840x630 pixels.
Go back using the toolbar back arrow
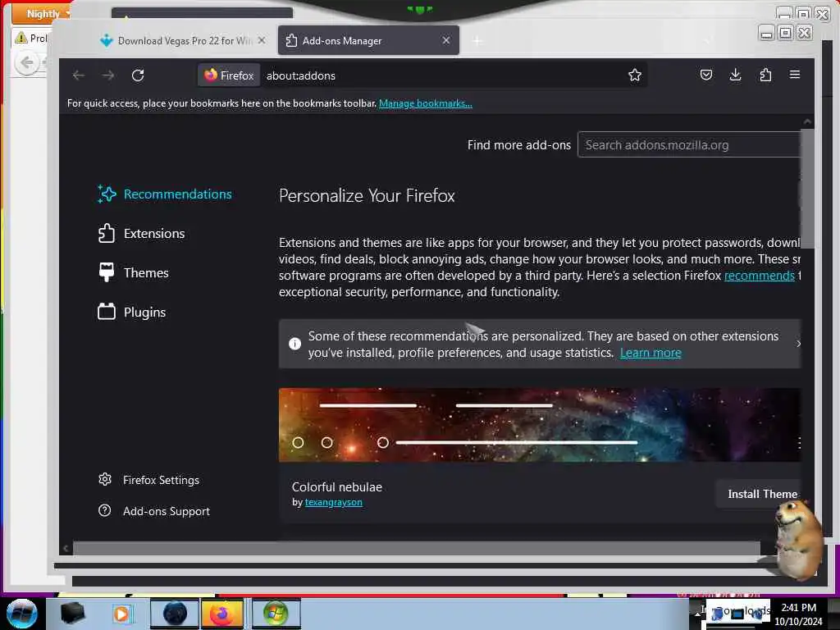point(79,75)
